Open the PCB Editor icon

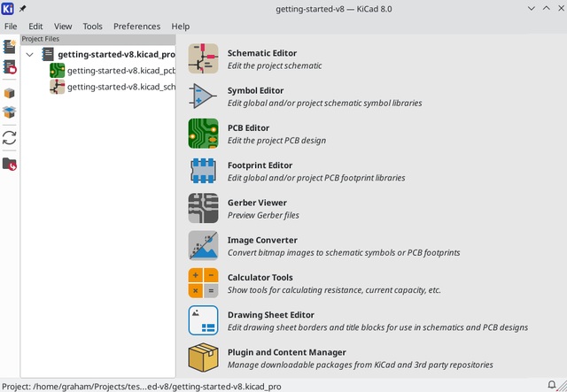pos(203,134)
